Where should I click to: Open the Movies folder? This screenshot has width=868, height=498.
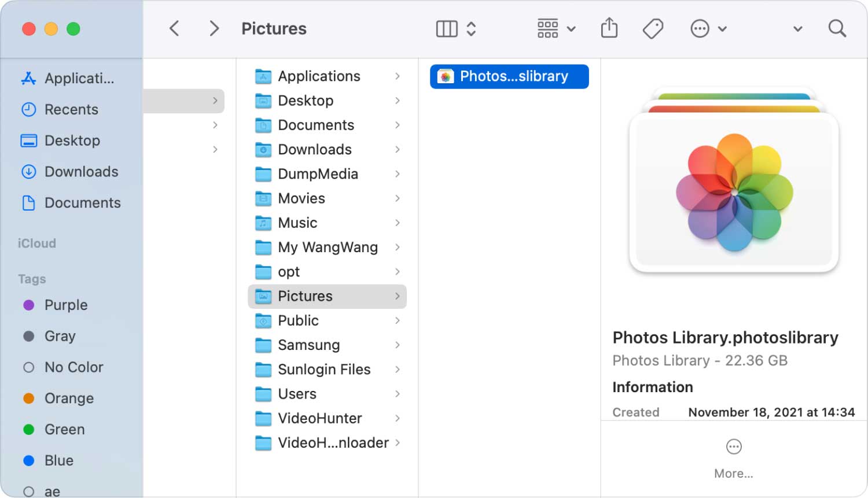301,198
